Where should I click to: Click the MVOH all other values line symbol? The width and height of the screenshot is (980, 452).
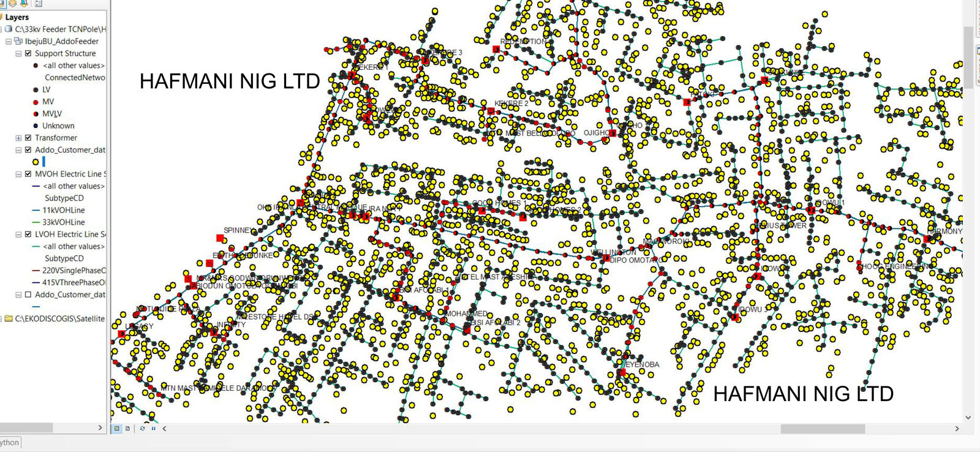[x=36, y=186]
